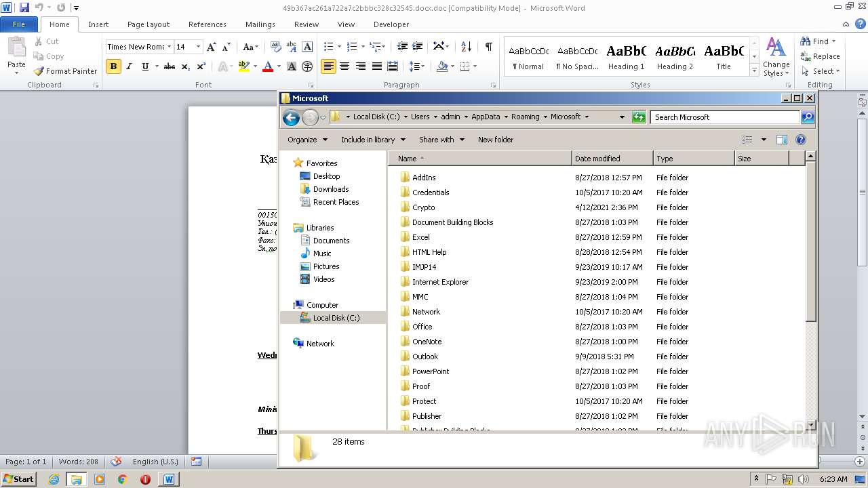
Task: Select Center alignment
Action: (344, 66)
